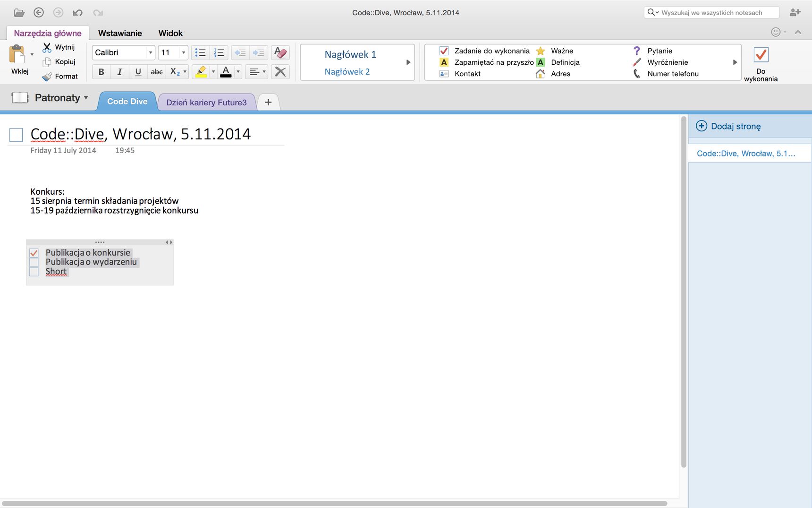The height and width of the screenshot is (508, 812).
Task: Check Publikacja o wydarzeniu checkbox
Action: pyautogui.click(x=34, y=262)
